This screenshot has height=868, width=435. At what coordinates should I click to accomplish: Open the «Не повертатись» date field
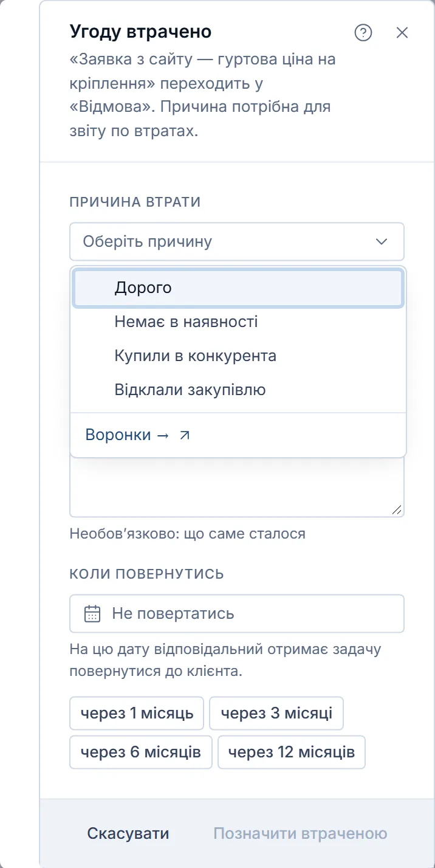pos(237,613)
